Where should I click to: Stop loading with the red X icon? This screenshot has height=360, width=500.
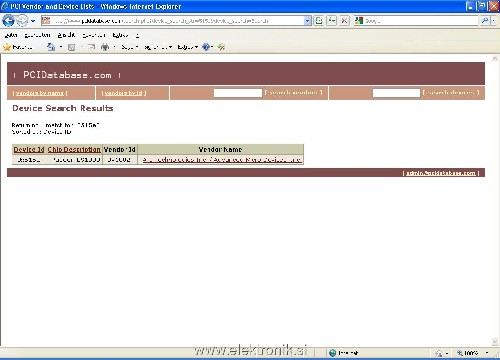point(344,21)
